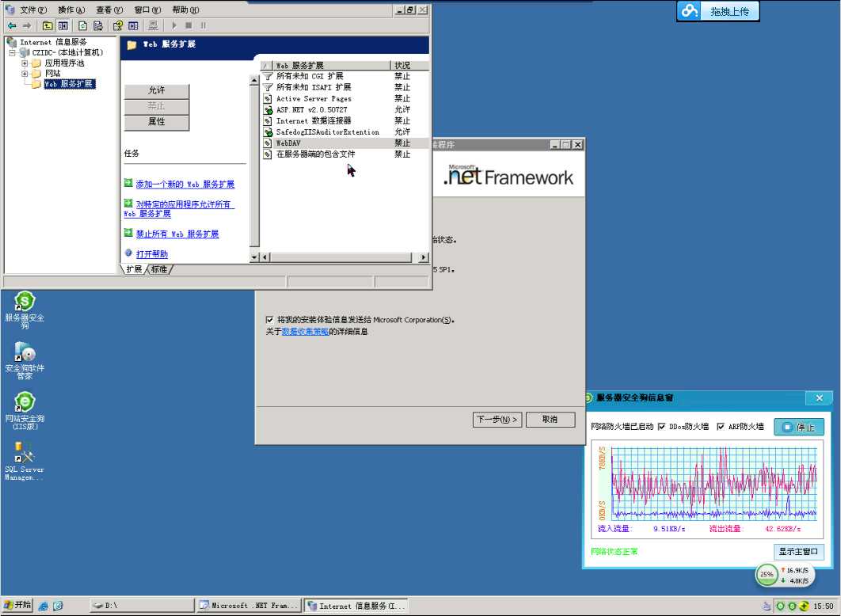Uncheck send setup experience to Microsoft checkbox
This screenshot has width=841, height=616.
coord(270,320)
